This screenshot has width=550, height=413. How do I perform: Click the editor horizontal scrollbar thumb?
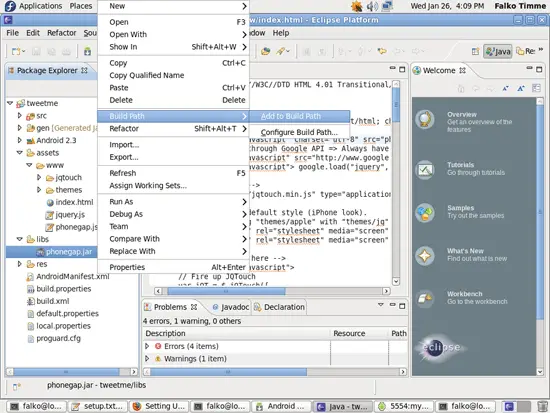pos(226,291)
